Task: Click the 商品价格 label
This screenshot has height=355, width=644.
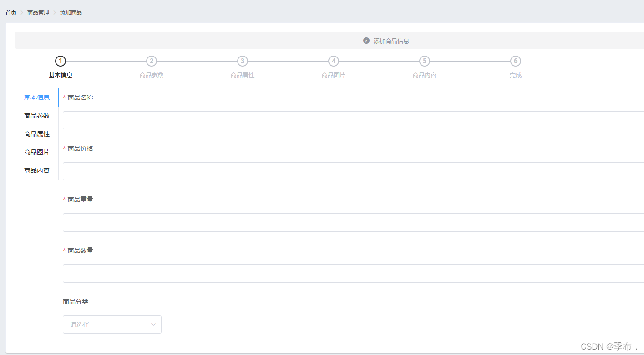Action: click(x=81, y=149)
